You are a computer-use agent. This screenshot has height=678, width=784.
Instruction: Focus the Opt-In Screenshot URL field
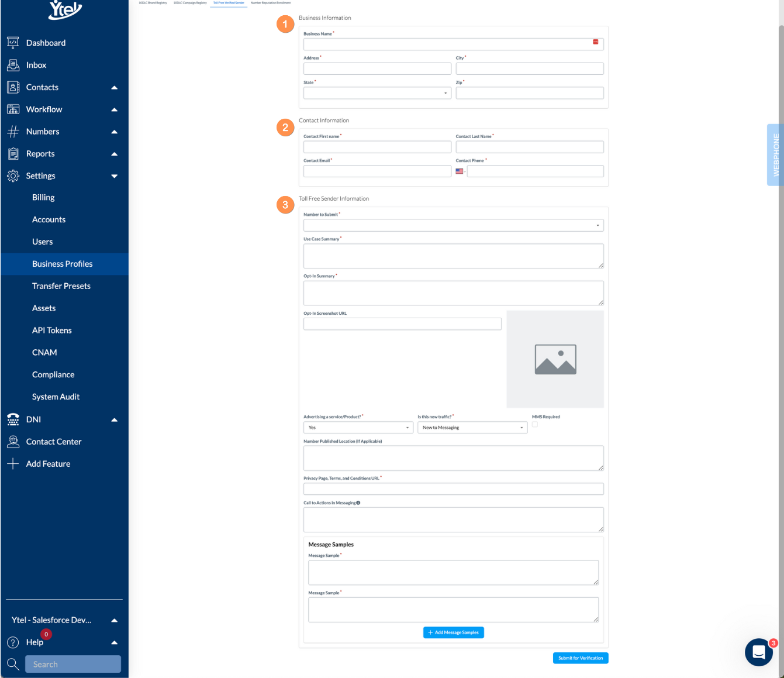pyautogui.click(x=402, y=324)
